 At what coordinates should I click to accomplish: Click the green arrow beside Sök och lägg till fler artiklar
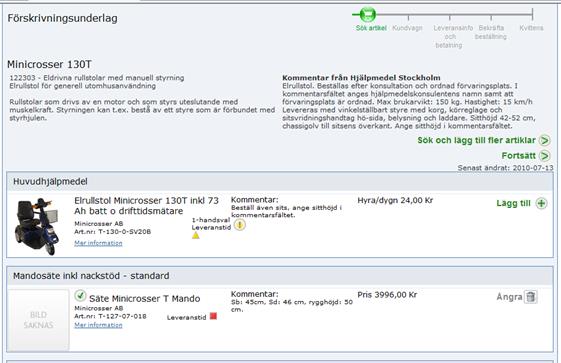tap(545, 140)
